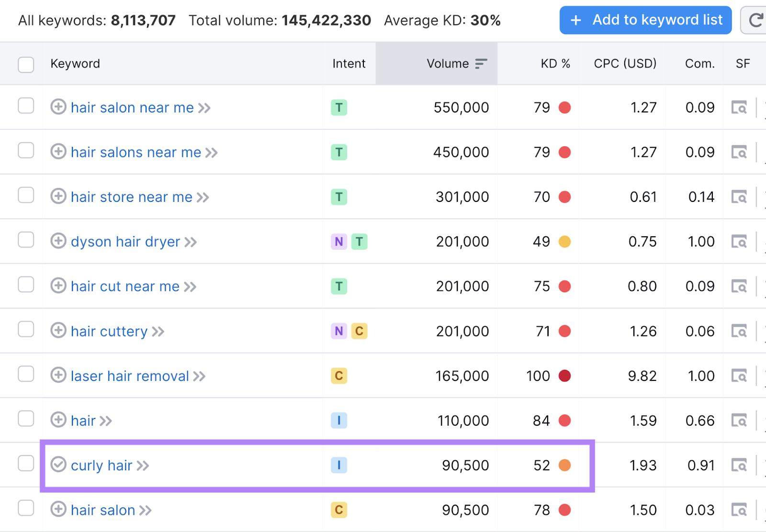Click the refresh icon beside Add to keyword list

point(756,20)
